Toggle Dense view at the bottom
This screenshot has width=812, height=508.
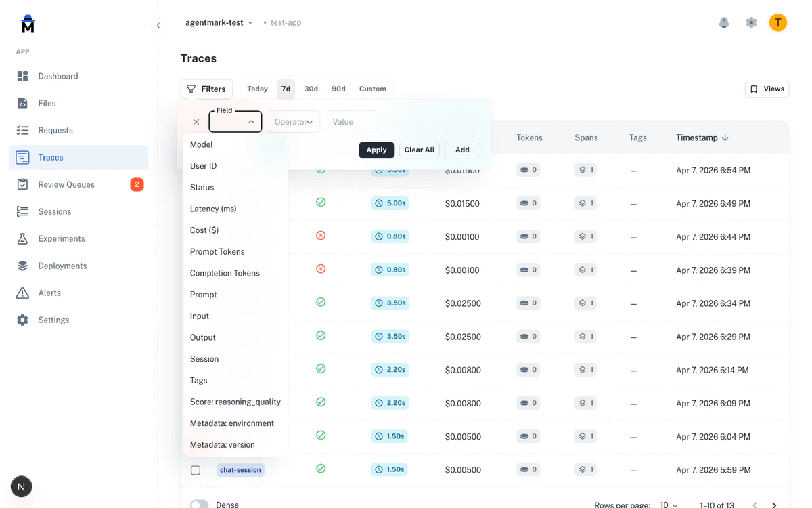[199, 503]
